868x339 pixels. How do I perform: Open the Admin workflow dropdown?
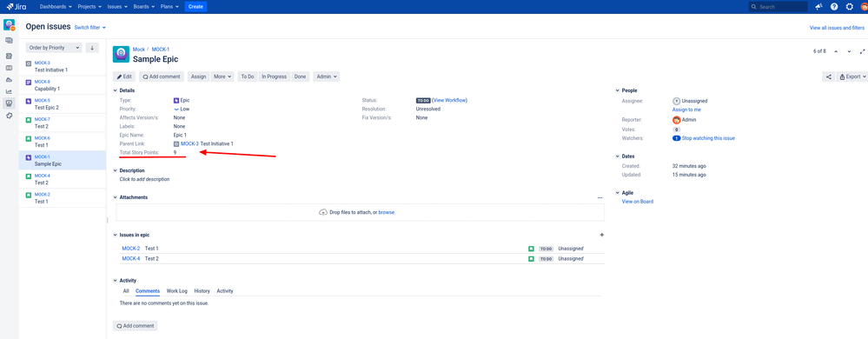tap(326, 76)
